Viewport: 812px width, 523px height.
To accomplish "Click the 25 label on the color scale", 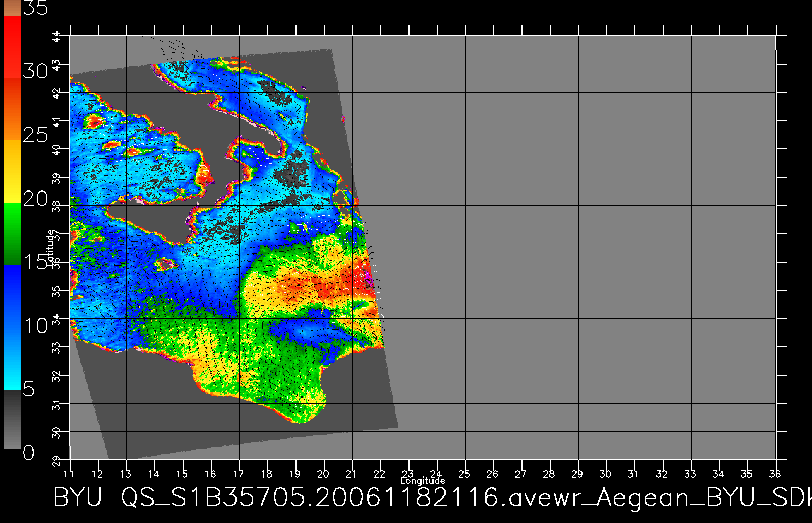I will [35, 135].
